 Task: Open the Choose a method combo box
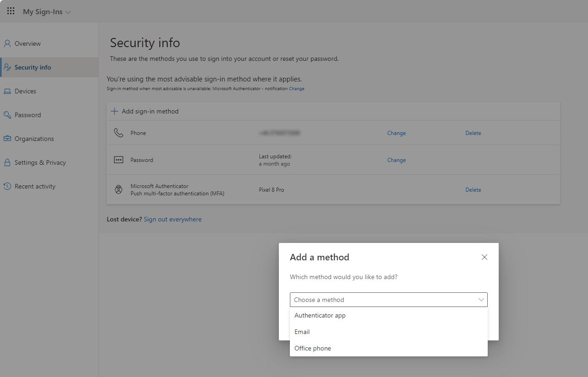coord(388,300)
